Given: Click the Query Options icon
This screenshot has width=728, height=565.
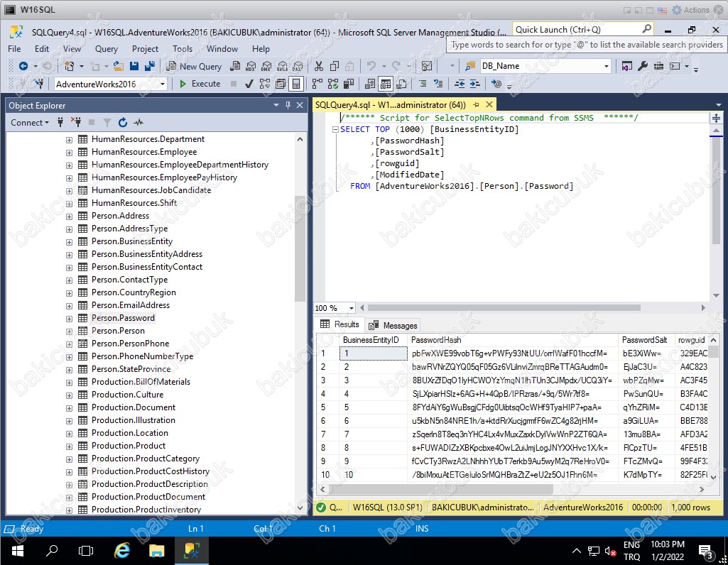Looking at the screenshot, I should (281, 84).
